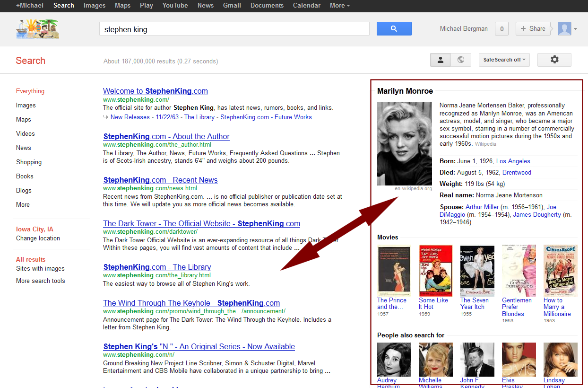Toggle personal results person icon
Viewport: 588px width, 388px height.
[440, 60]
